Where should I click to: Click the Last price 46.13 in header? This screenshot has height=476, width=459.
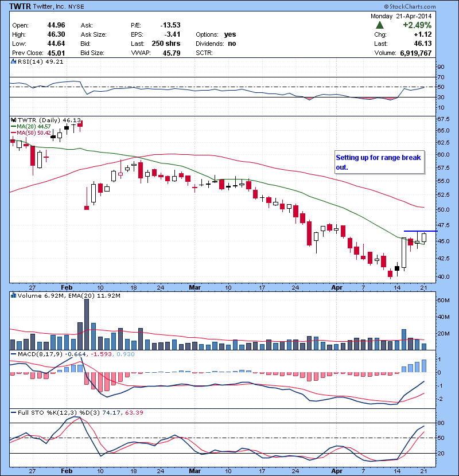coord(423,44)
